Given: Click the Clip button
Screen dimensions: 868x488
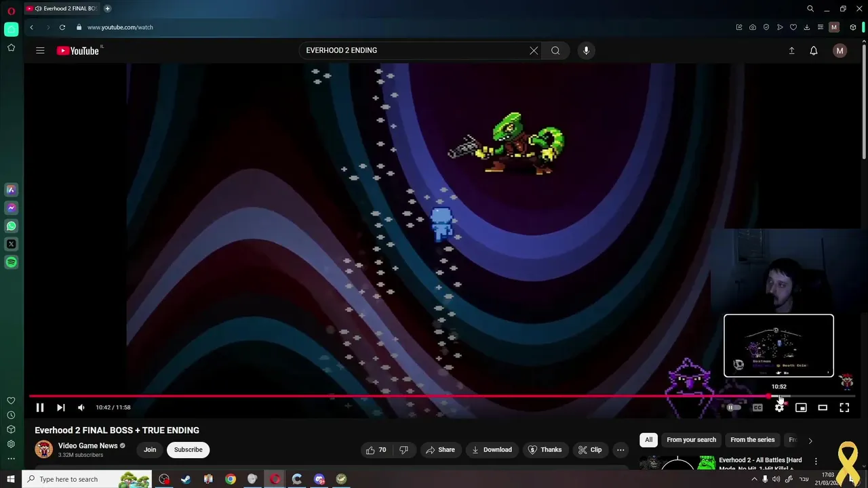Looking at the screenshot, I should 589,449.
